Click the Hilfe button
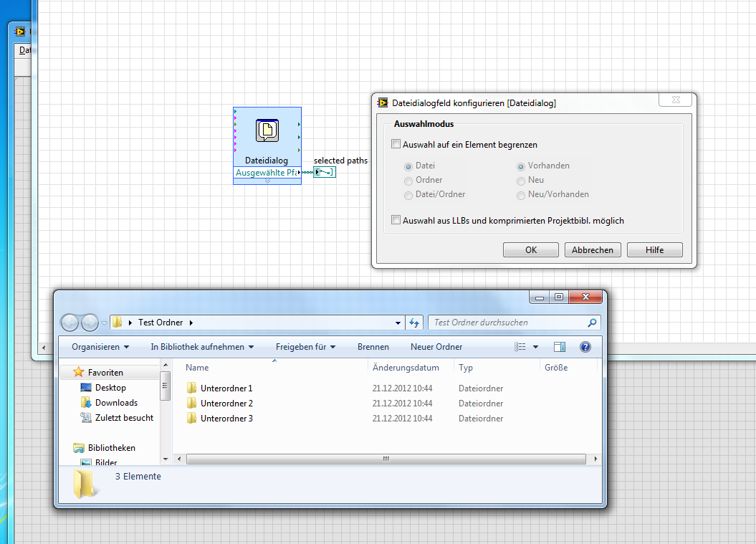This screenshot has height=544, width=756. (x=655, y=250)
